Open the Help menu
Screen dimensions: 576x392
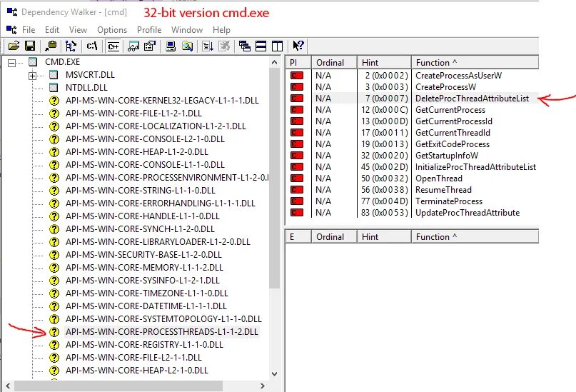pos(221,30)
